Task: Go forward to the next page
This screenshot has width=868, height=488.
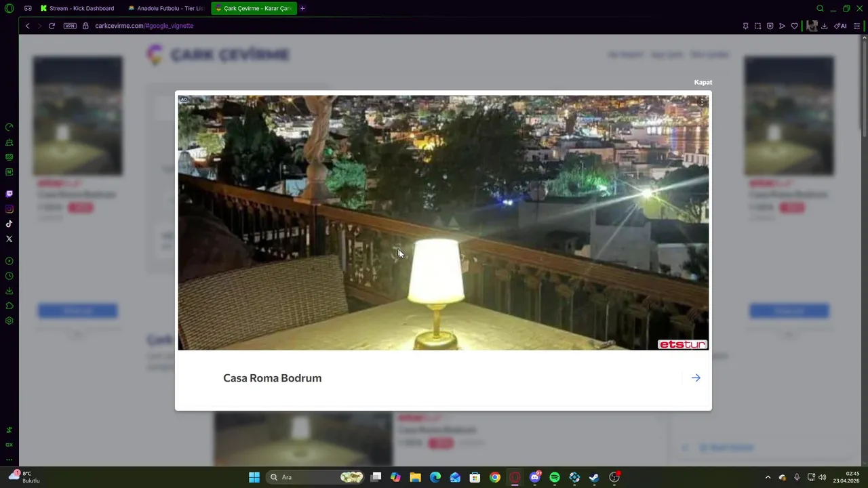Action: pyautogui.click(x=39, y=26)
